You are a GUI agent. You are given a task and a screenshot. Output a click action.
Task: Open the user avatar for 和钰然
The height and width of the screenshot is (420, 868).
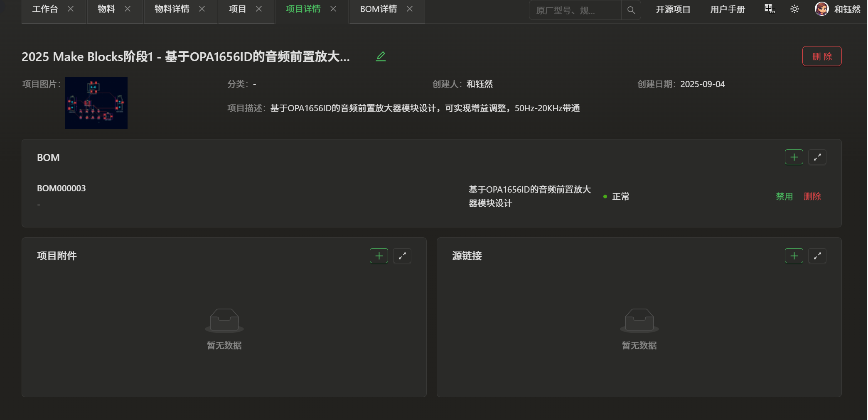click(x=821, y=9)
